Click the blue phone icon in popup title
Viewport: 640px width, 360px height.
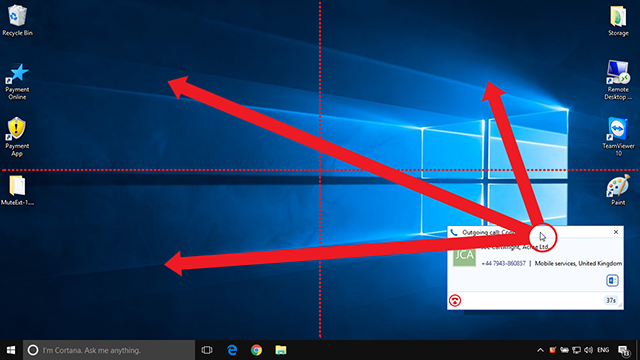click(453, 232)
